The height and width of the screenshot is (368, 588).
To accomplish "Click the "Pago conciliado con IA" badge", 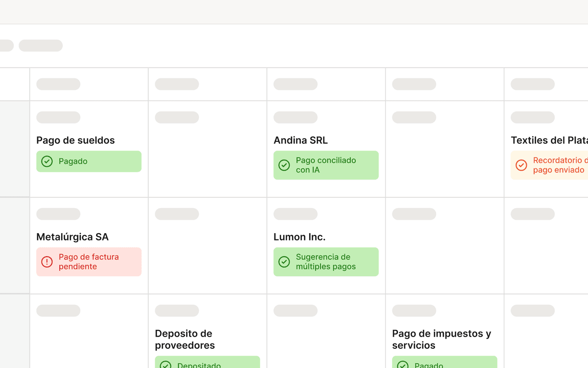I will click(x=326, y=165).
